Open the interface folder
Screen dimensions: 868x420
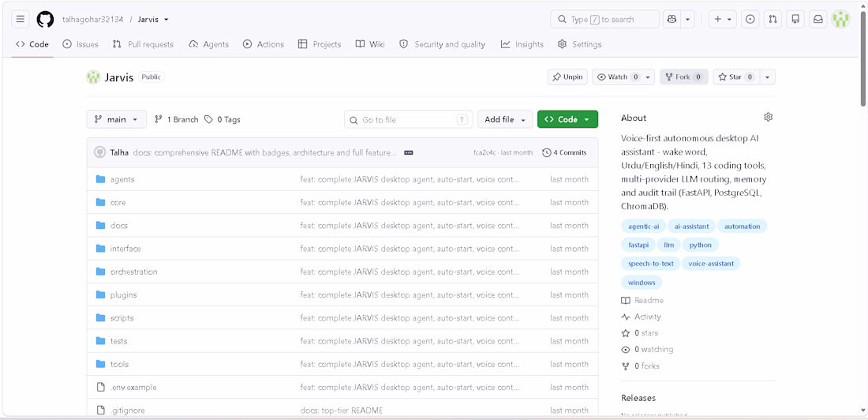(125, 249)
